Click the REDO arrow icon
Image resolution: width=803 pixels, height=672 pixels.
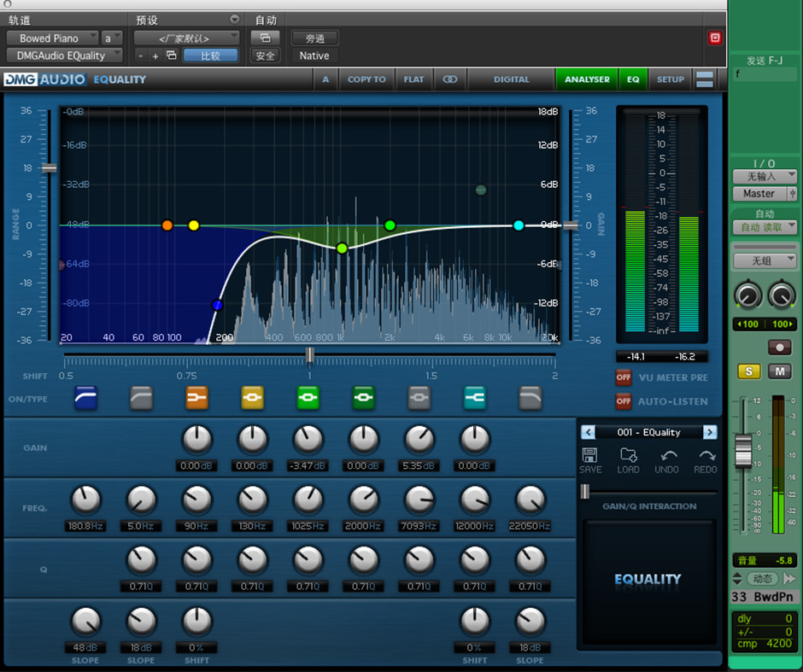pyautogui.click(x=706, y=455)
